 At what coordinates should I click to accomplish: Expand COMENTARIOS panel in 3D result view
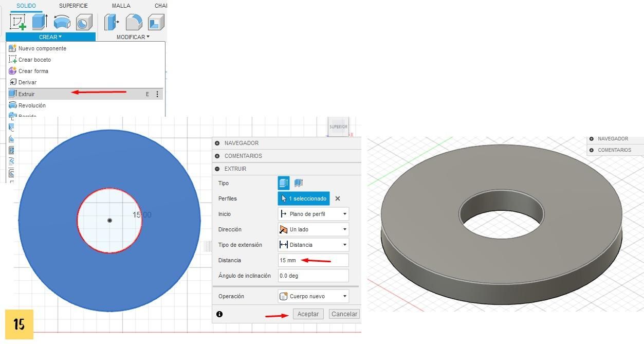point(592,150)
